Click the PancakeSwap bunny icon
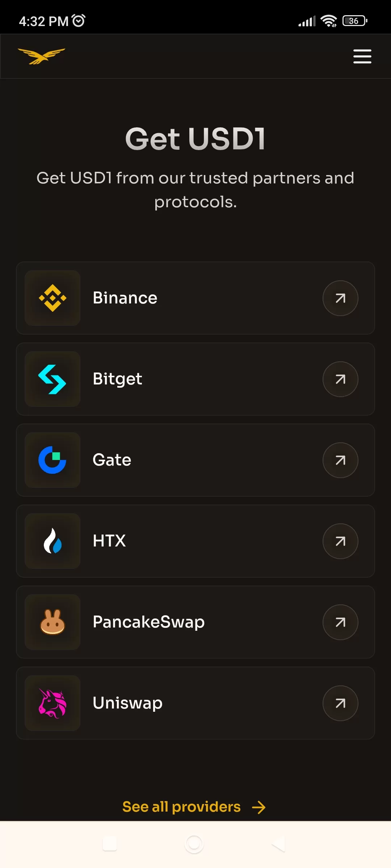The width and height of the screenshot is (391, 868). [x=52, y=622]
